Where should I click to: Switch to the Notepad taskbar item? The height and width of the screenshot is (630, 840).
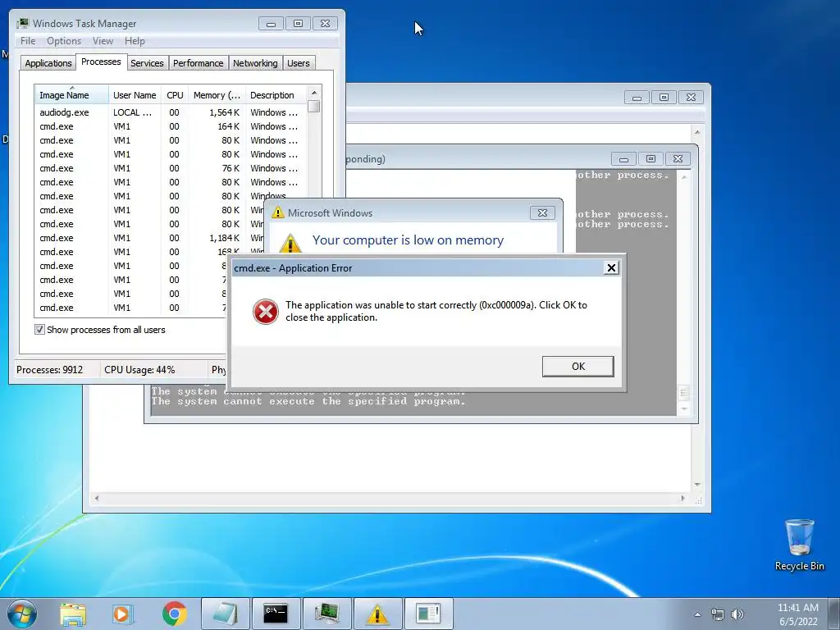click(226, 614)
